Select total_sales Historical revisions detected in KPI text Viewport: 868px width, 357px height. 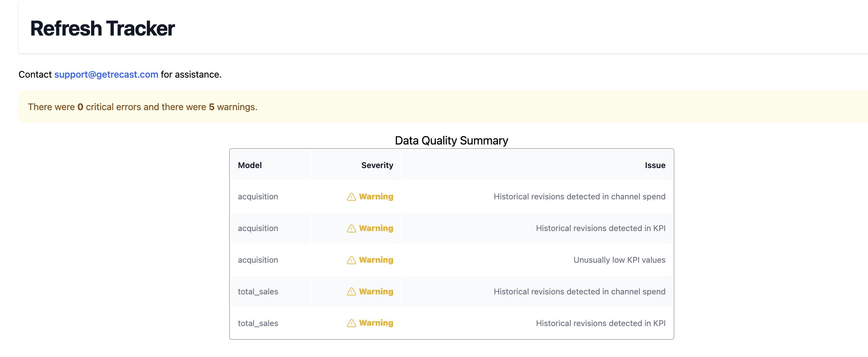[600, 323]
